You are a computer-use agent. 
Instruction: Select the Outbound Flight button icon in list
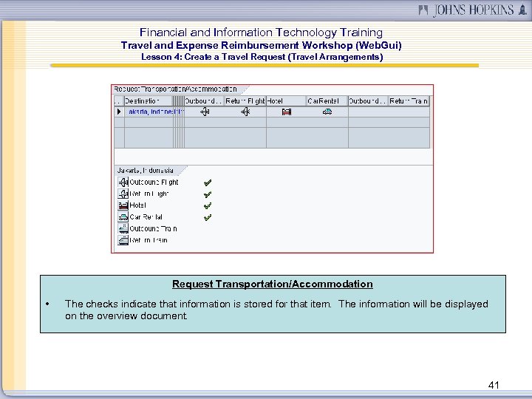[123, 183]
